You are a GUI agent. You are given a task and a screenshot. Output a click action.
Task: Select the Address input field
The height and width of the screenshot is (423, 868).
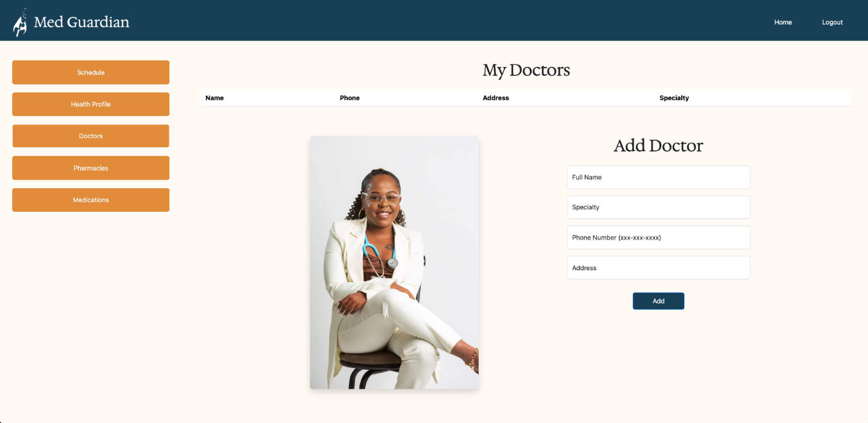click(x=658, y=267)
